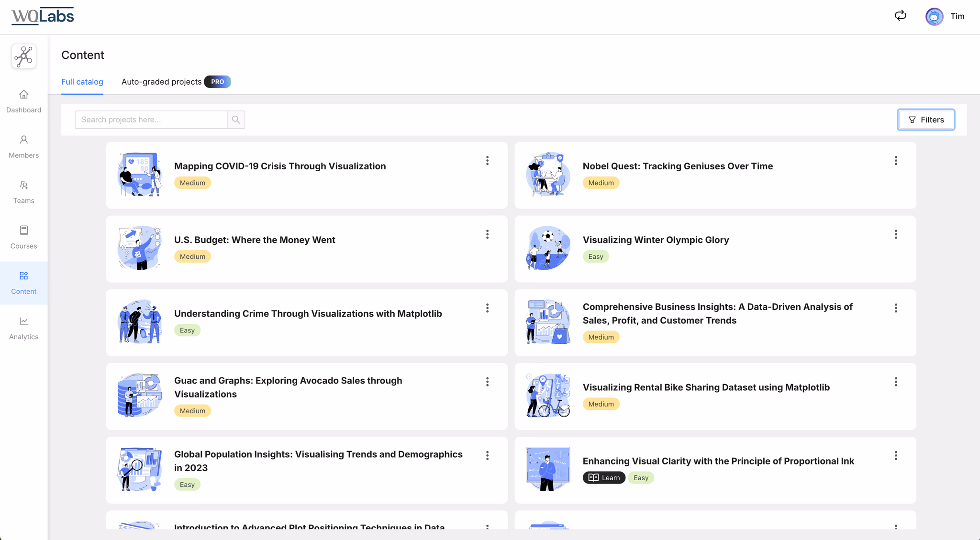This screenshot has width=980, height=540.
Task: Open options menu for Proportional Ink project
Action: tap(896, 456)
